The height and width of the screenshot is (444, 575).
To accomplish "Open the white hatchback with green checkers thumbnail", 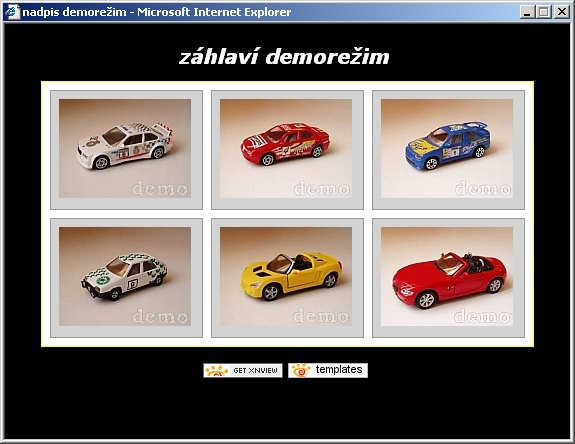I will [125, 276].
